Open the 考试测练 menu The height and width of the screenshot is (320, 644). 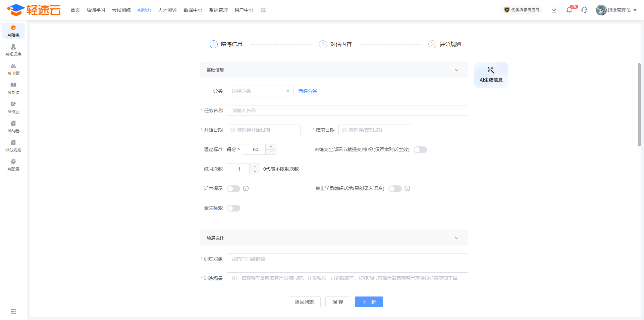[x=121, y=10]
